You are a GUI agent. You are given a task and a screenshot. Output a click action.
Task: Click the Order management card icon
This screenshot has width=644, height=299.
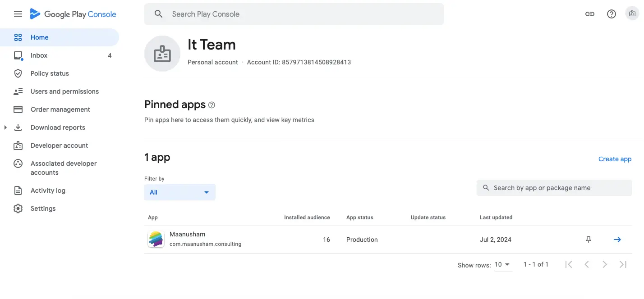tap(18, 109)
